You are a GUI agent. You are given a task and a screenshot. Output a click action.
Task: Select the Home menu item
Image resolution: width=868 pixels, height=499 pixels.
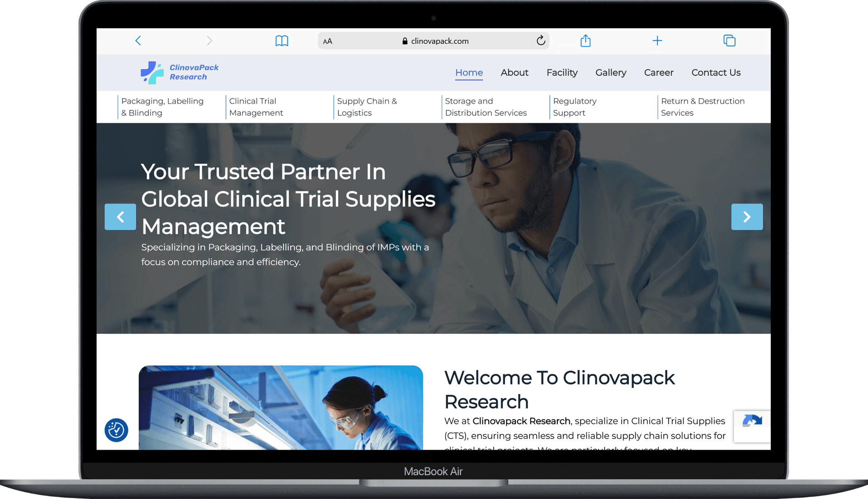(x=469, y=72)
